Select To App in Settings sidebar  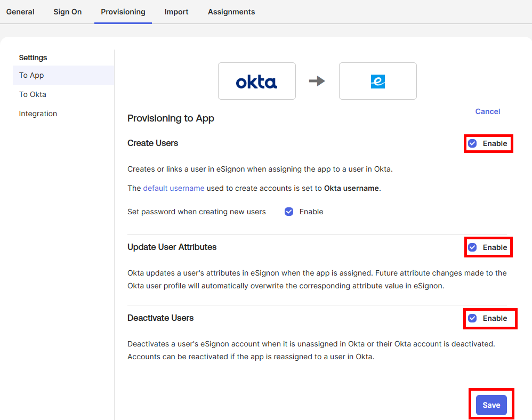[x=63, y=75]
